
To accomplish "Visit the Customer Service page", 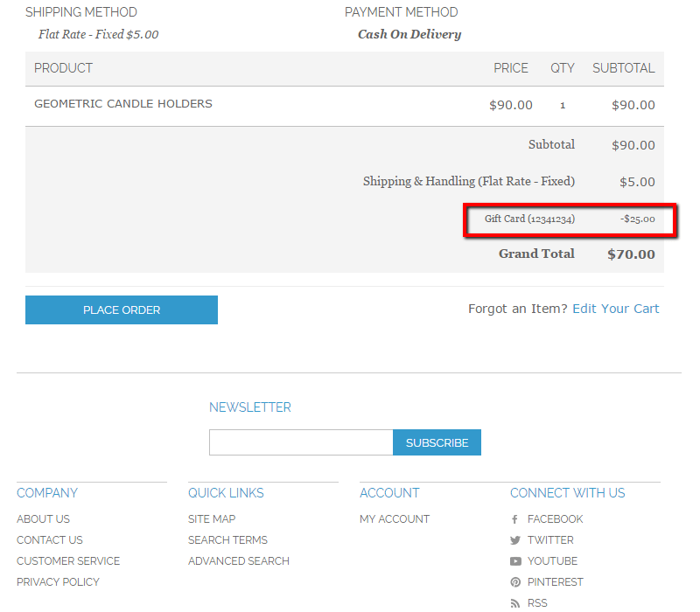I will (68, 561).
